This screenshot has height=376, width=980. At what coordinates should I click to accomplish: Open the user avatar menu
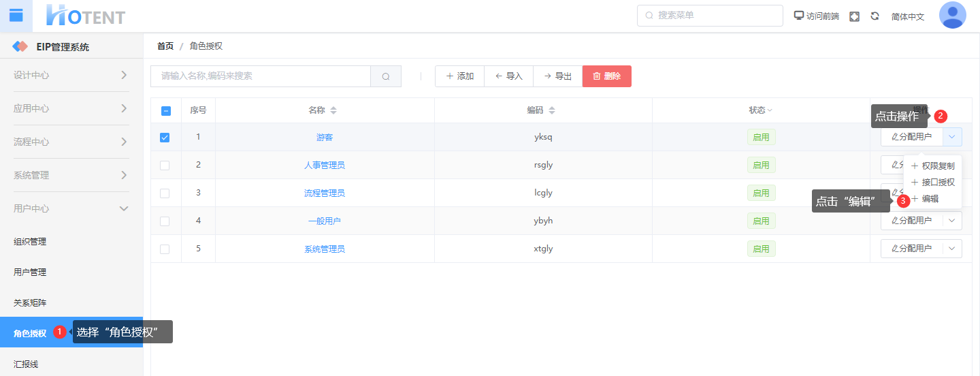point(952,15)
